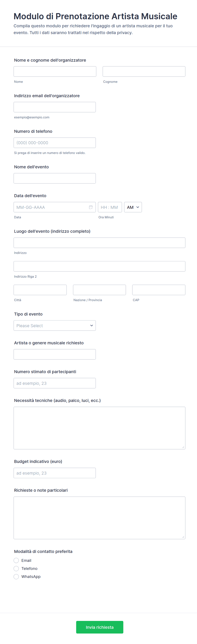
Task: Click the organizer email address field
Action: [54, 107]
